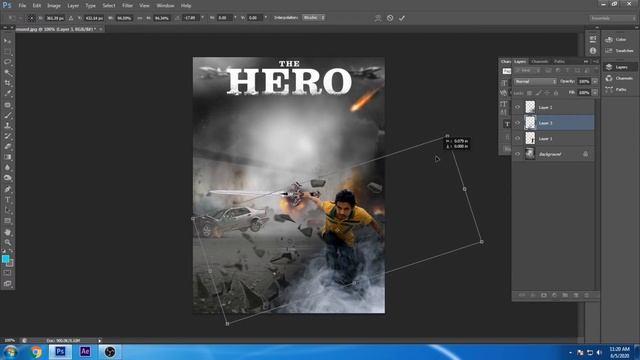Image resolution: width=640 pixels, height=360 pixels.
Task: Select the Brush tool
Action: (7, 116)
